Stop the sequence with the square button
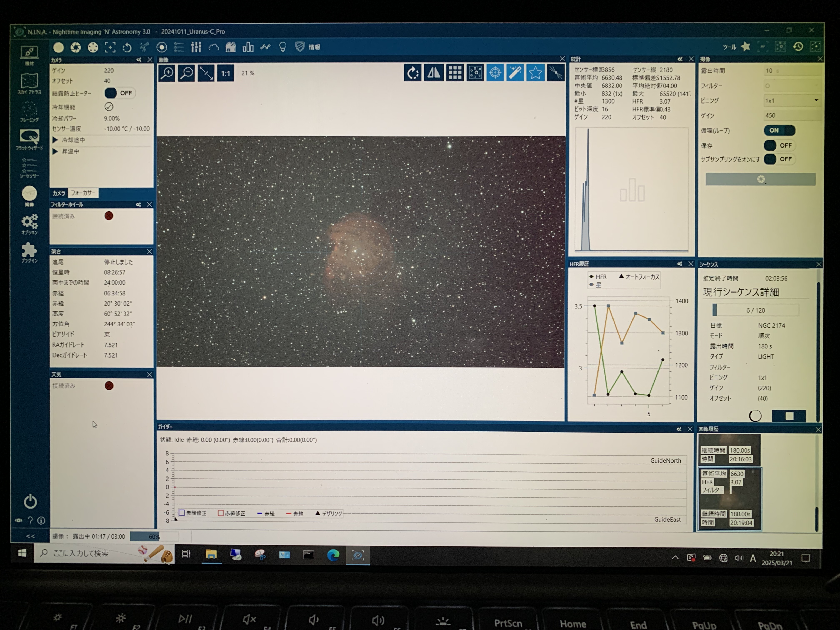 click(789, 416)
